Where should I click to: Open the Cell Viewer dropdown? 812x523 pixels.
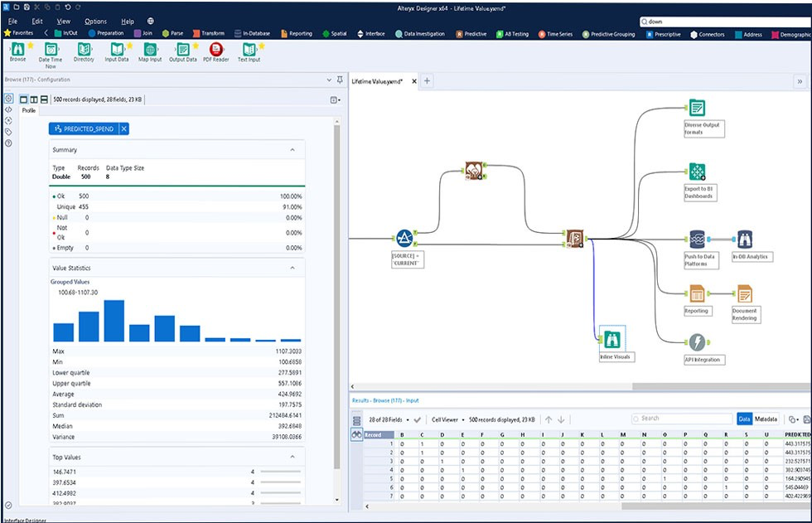(x=463, y=420)
